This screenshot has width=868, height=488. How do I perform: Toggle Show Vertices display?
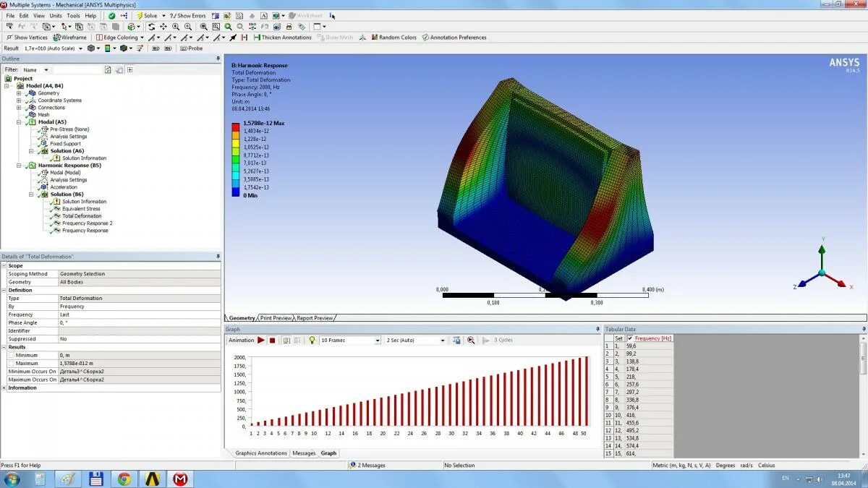tap(29, 37)
